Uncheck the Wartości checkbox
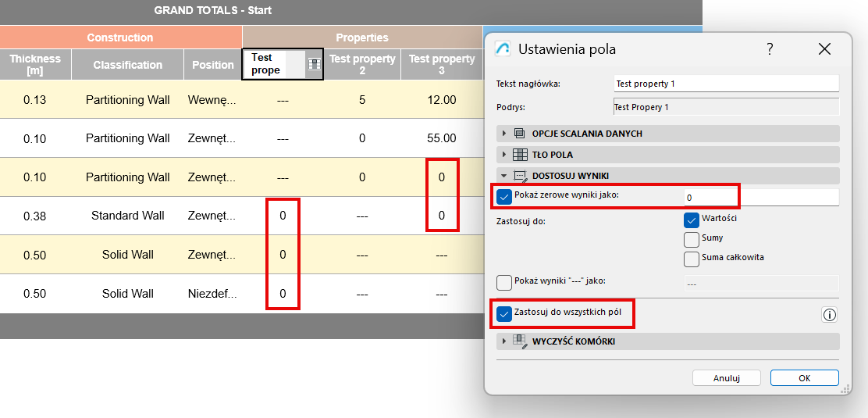This screenshot has width=868, height=418. (692, 220)
